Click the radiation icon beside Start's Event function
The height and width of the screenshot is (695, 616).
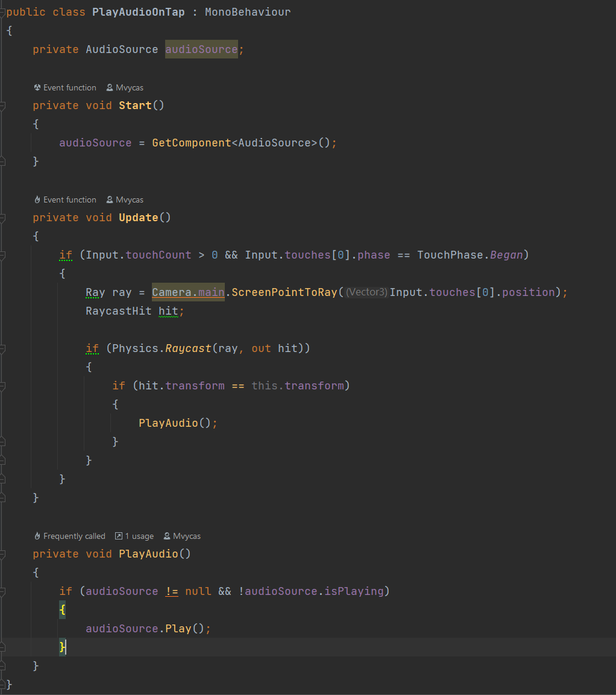click(x=37, y=87)
